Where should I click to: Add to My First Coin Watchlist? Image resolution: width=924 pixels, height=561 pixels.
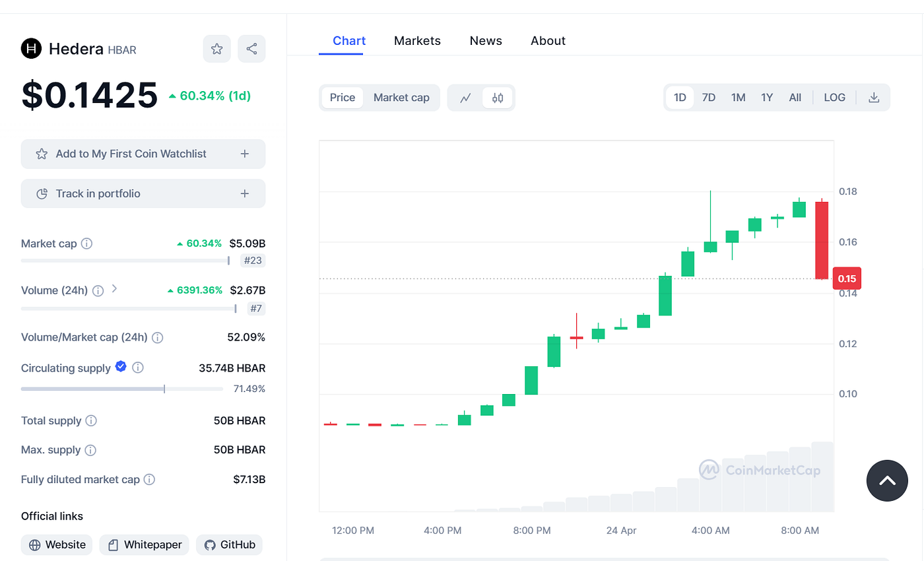[143, 154]
